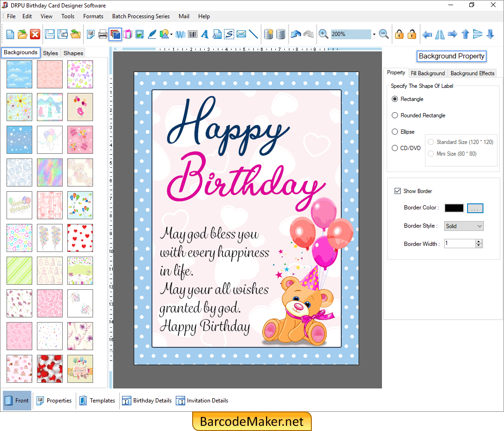
Task: Choose the blue starry background thumbnail
Action: click(19, 140)
